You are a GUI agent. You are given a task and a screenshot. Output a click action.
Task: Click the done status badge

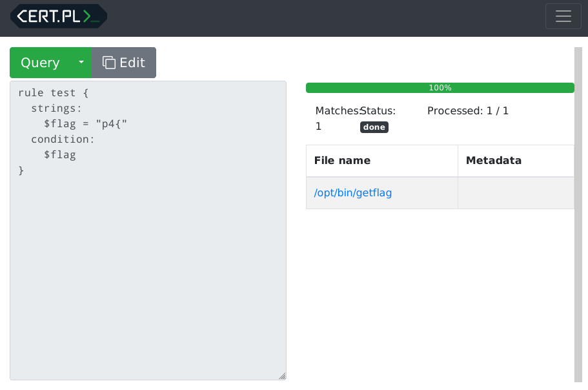[x=374, y=127]
